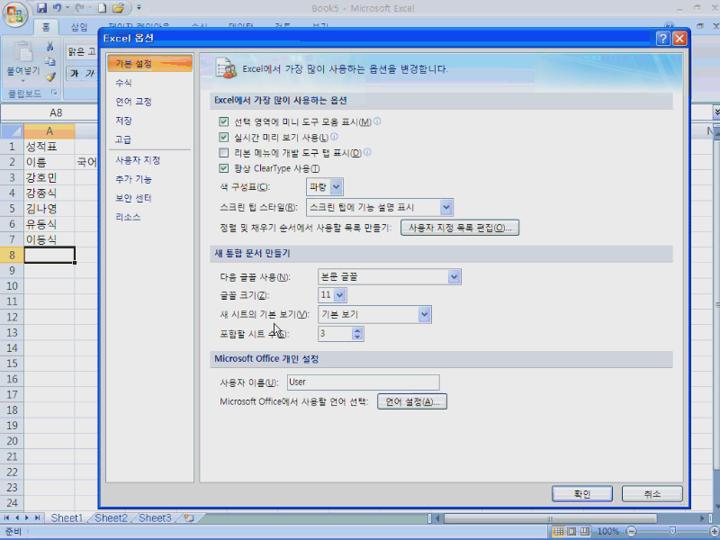
Task: Click the Name Box showing A8
Action: 50,113
